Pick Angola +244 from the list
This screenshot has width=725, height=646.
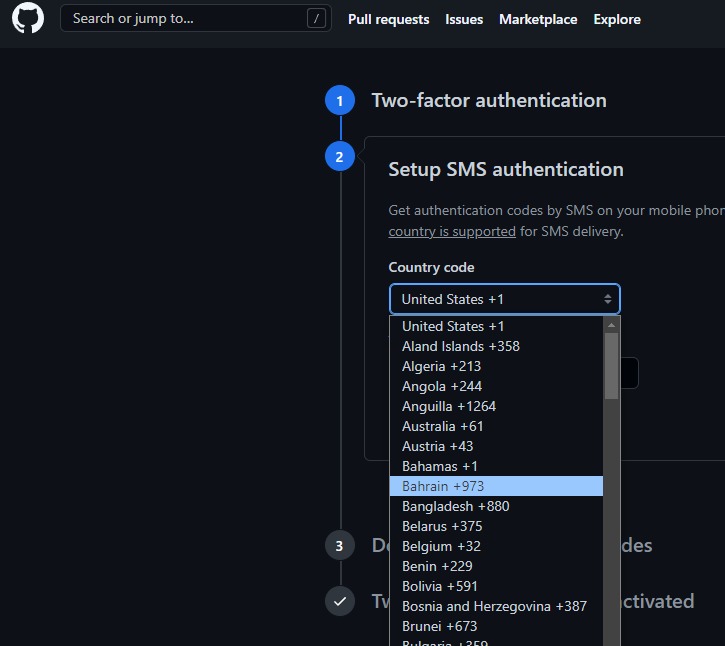(496, 386)
